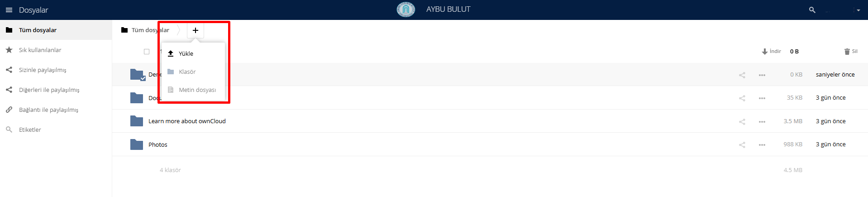Click the AYBU BULUT logo
868x197 pixels.
click(x=405, y=10)
